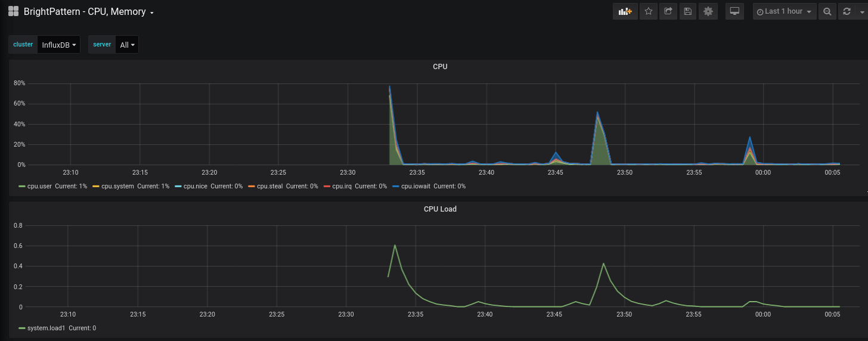The image size is (868, 341).
Task: Expand the cluster InfluxDB dropdown
Action: pyautogui.click(x=59, y=45)
